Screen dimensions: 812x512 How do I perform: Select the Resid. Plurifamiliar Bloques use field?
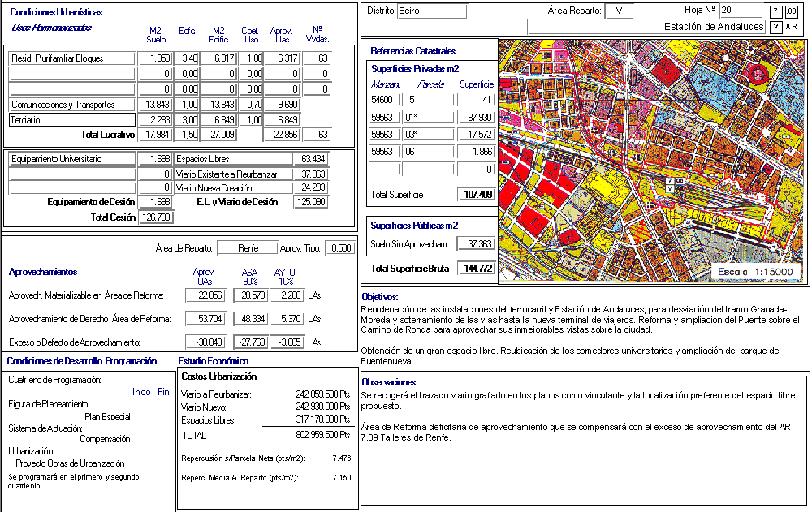click(71, 58)
